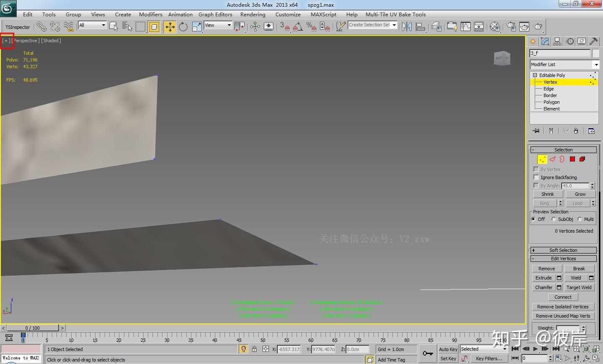
Task: Select the Edge sub-object level in stack
Action: 549,89
